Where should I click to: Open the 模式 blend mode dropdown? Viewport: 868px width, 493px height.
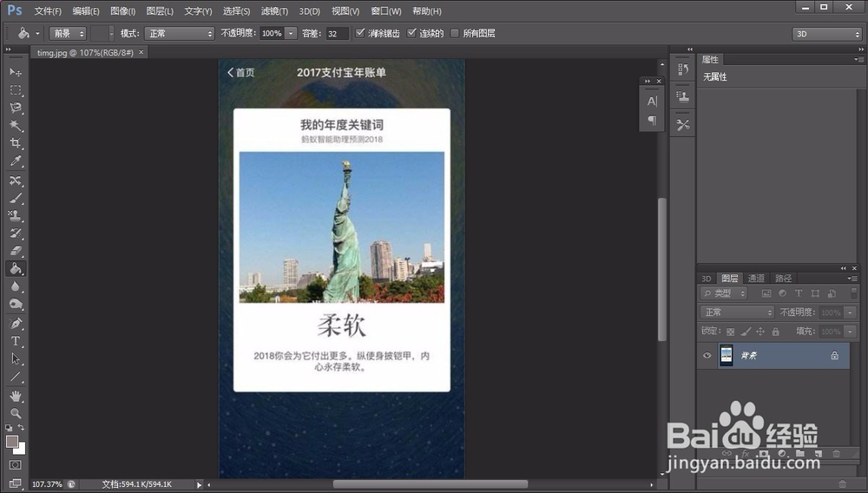coord(180,33)
